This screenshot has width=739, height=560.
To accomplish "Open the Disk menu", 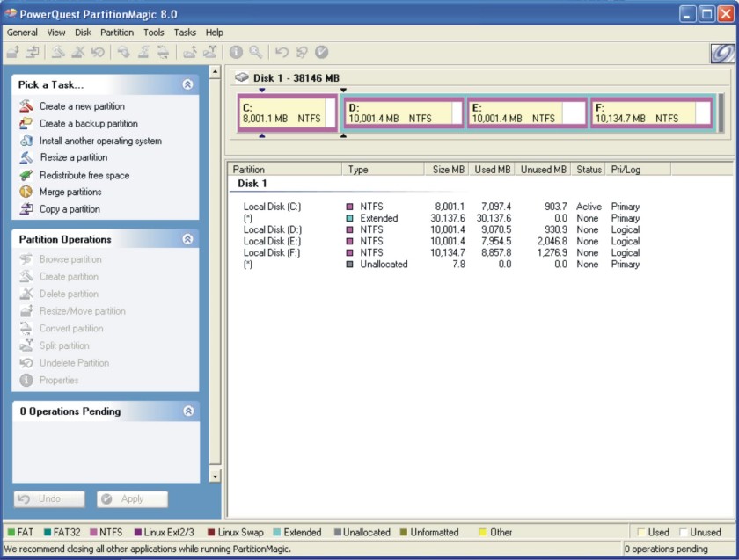I will (x=83, y=33).
